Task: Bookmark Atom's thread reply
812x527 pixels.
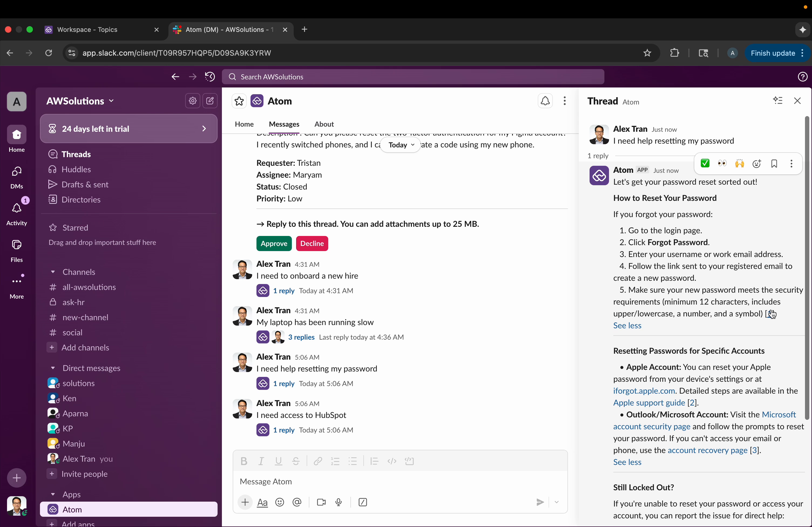Action: pyautogui.click(x=774, y=164)
